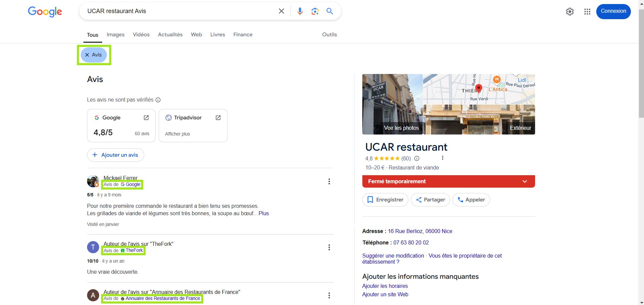Viewport: 644px width, 305px height.
Task: Open the Google reviews 4,8/5 card
Action: click(121, 125)
